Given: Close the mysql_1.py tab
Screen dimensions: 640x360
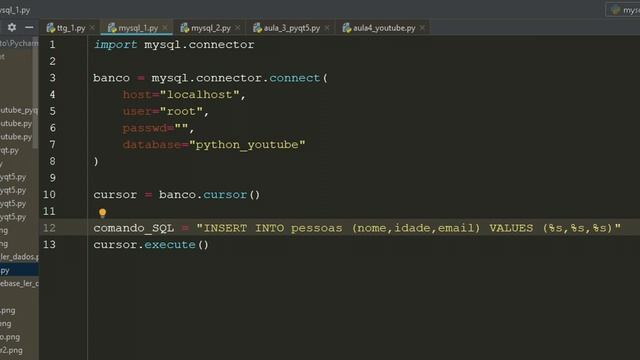Looking at the screenshot, I should point(165,28).
